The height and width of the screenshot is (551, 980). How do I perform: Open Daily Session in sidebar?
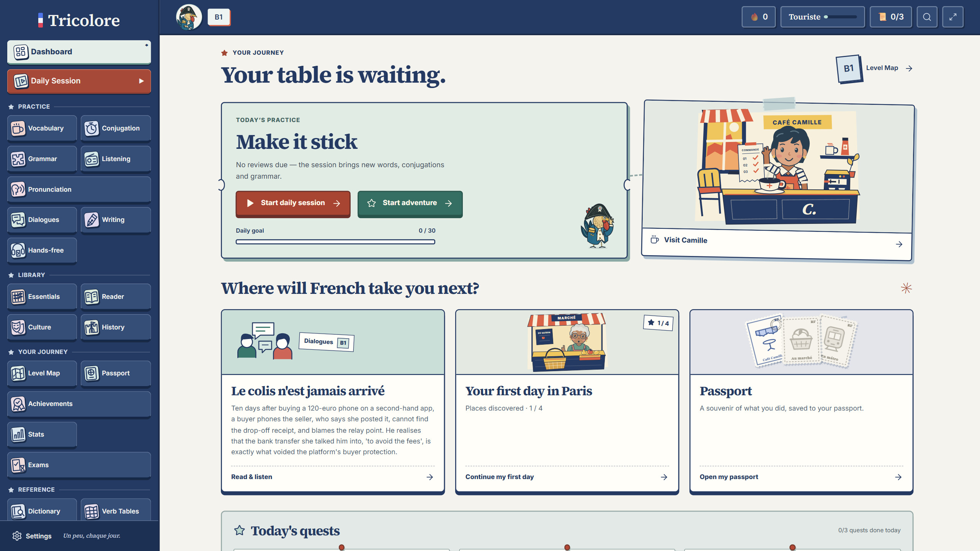click(x=79, y=81)
